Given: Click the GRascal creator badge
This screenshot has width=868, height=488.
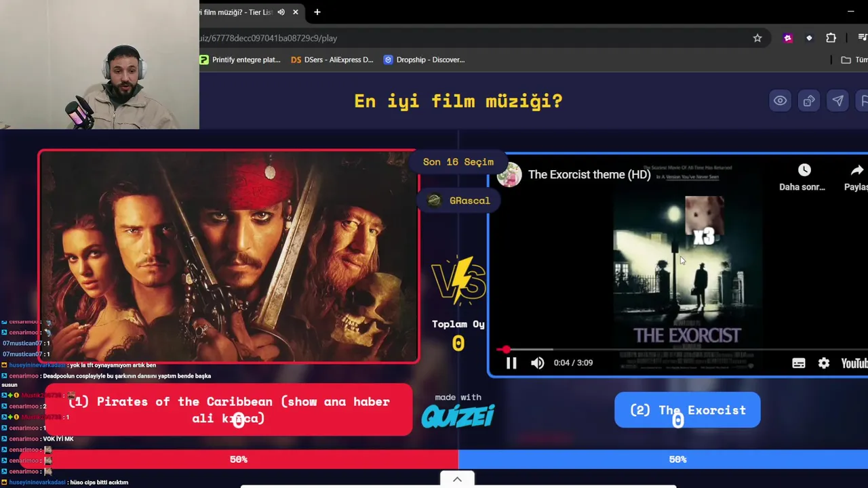Looking at the screenshot, I should (458, 201).
